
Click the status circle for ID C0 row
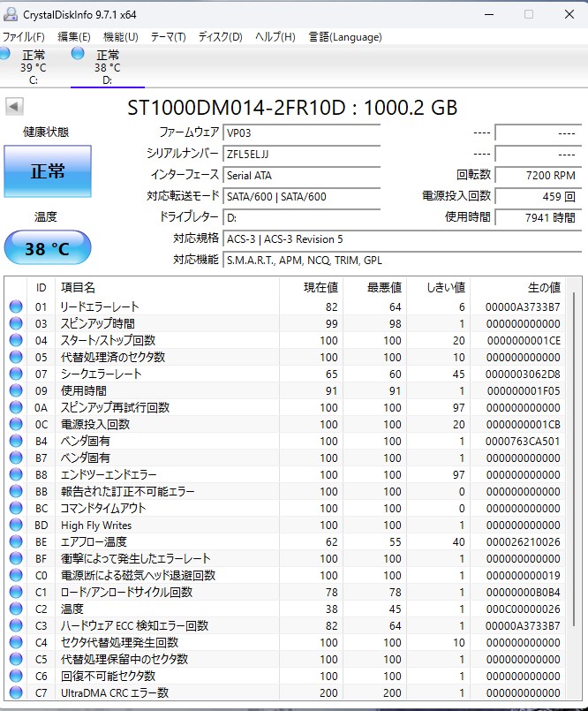pos(16,575)
